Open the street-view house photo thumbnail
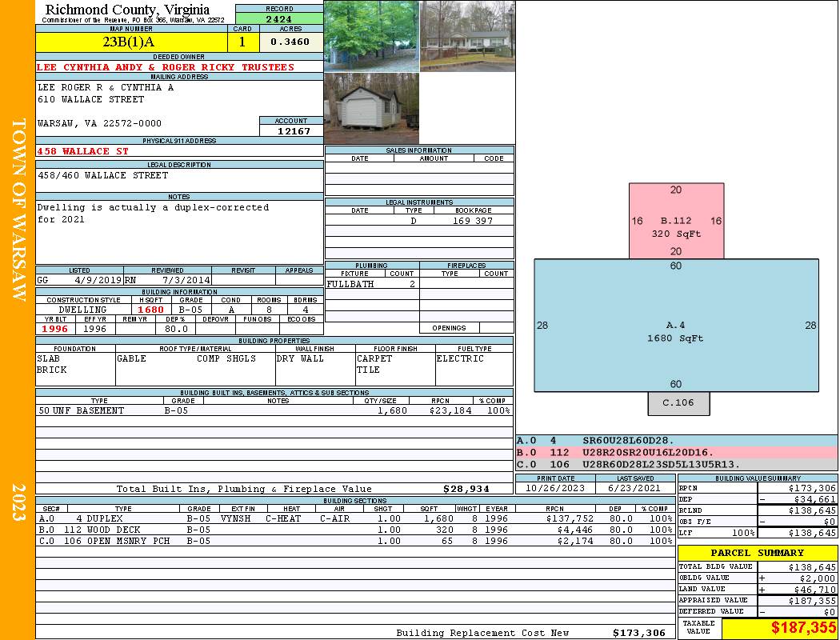Screen dimensions: 840x640 467,36
